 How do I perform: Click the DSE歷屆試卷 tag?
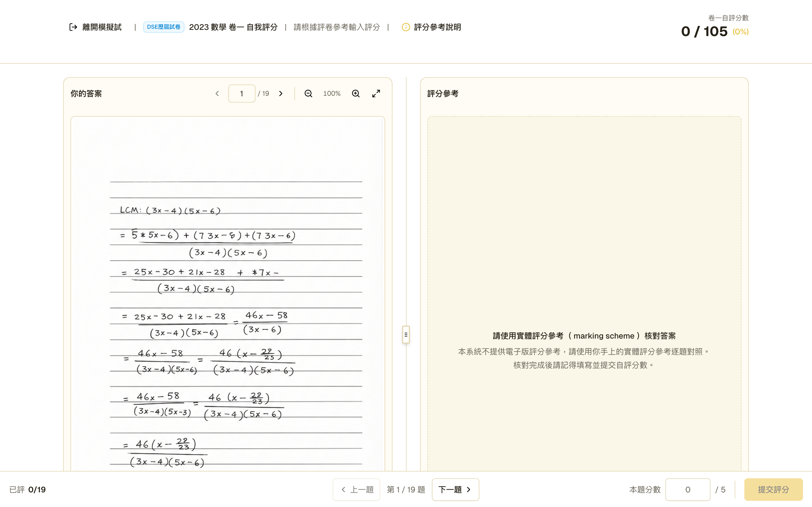pos(164,27)
